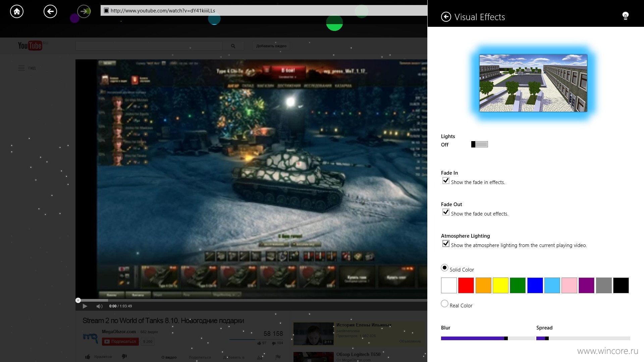The height and width of the screenshot is (362, 644).
Task: Disable the Atmosphere Lighting checkbox
Action: pyautogui.click(x=446, y=244)
